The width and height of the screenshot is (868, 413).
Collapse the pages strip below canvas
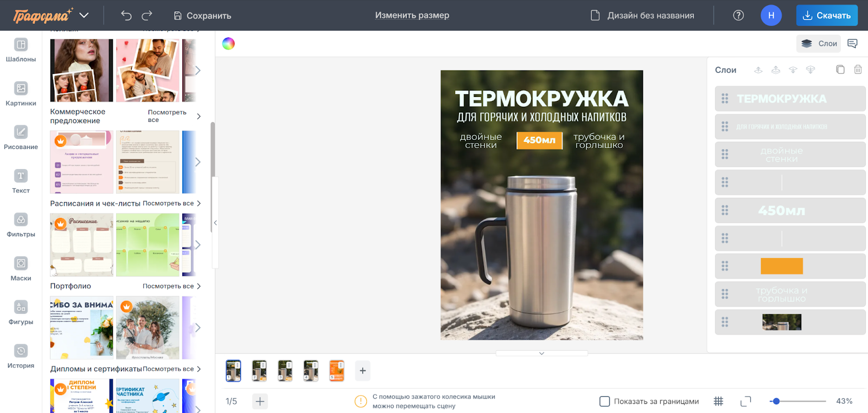541,353
